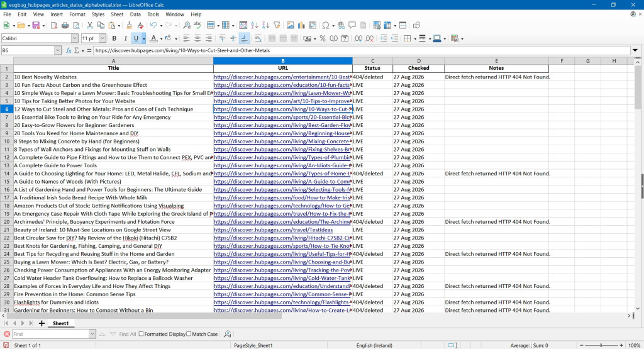The height and width of the screenshot is (349, 644).
Task: Open URL for Traditional Irish Soda Bread row
Action: tap(282, 197)
